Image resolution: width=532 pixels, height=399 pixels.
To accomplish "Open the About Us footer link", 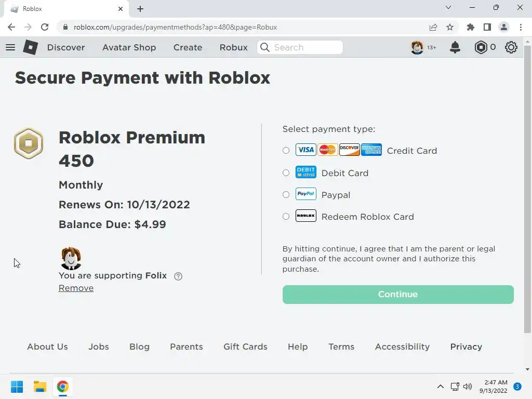I will click(47, 347).
